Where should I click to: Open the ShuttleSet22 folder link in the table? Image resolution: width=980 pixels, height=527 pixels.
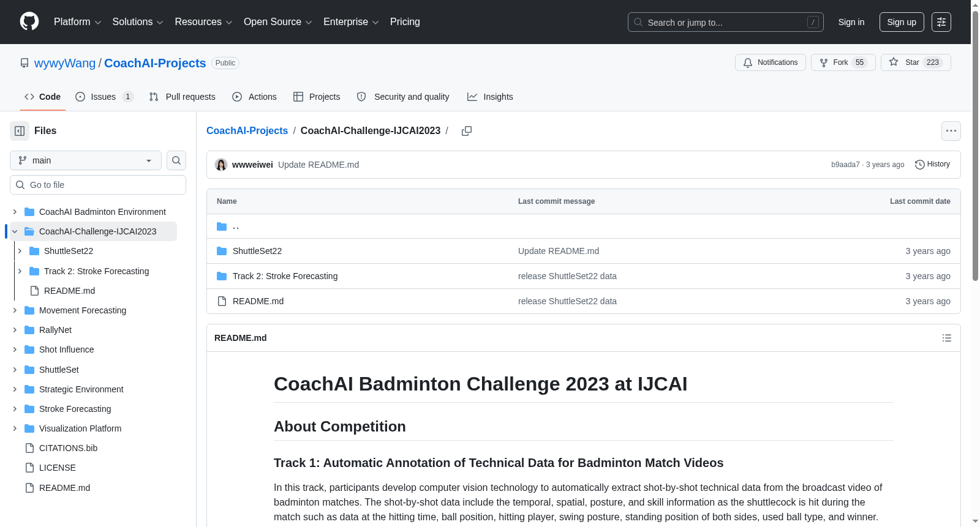(x=257, y=251)
